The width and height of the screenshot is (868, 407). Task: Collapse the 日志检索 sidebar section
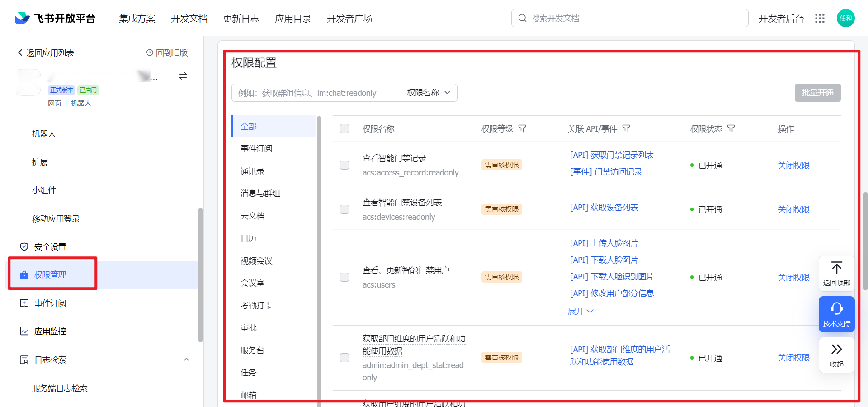(187, 359)
